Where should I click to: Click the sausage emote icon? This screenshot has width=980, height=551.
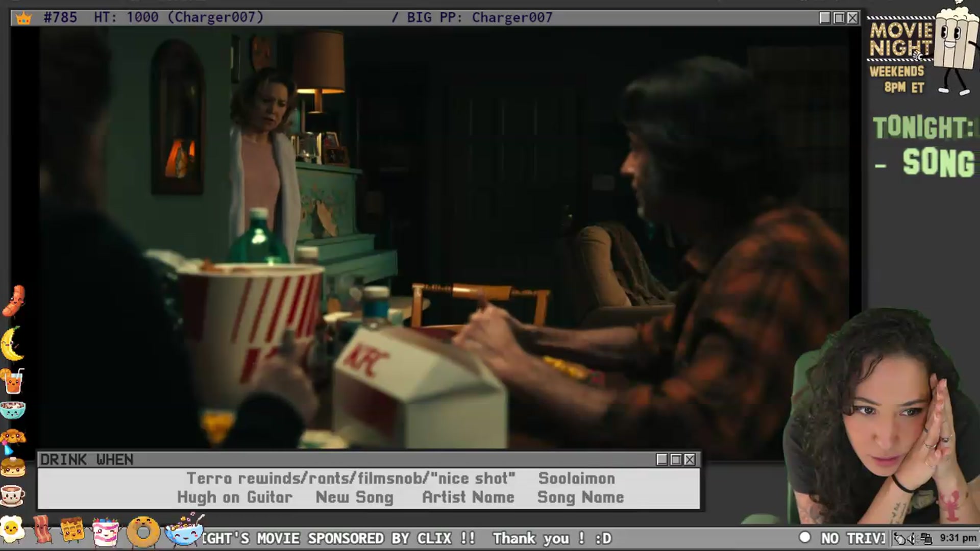point(14,301)
